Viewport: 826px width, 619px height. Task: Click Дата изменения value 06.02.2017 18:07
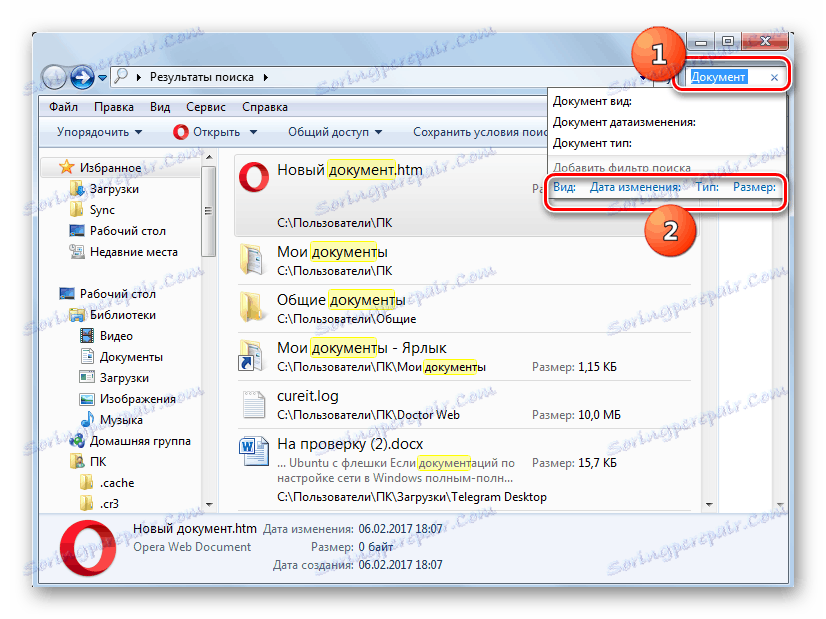[400, 528]
